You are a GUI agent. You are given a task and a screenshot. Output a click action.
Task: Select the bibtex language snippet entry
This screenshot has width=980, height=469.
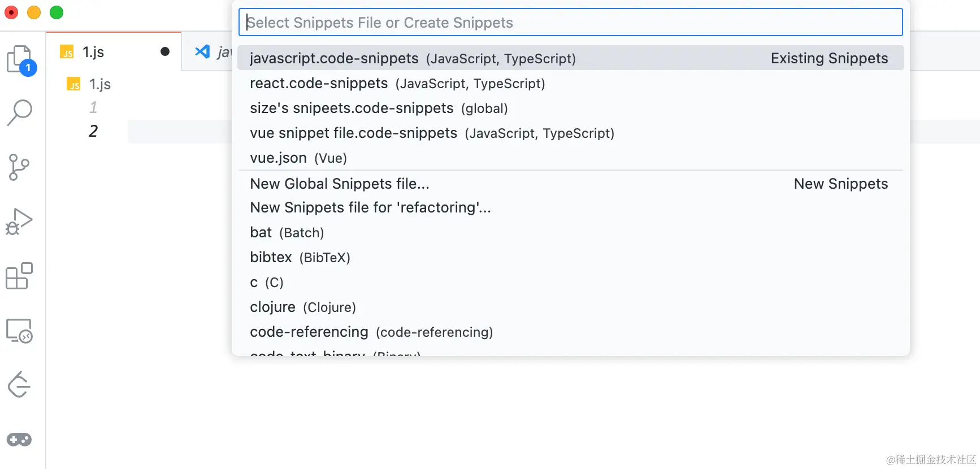(x=271, y=258)
